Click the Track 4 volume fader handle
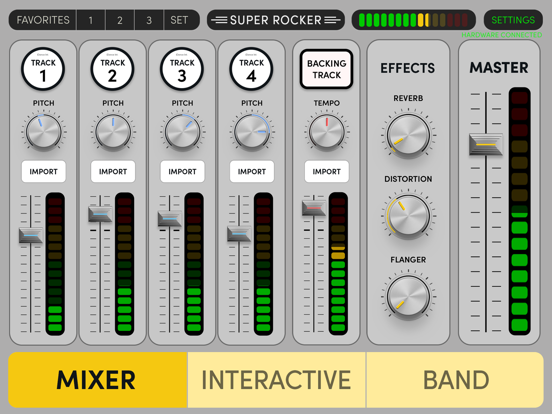 239,234
